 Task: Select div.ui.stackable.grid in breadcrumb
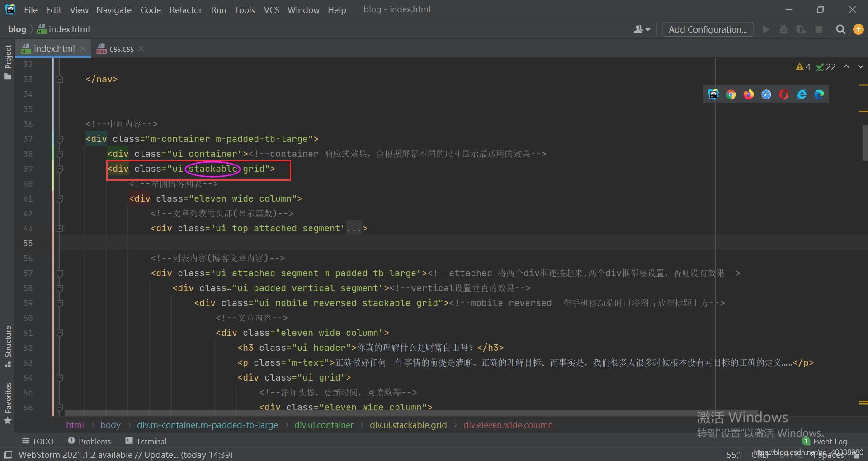coord(408,425)
